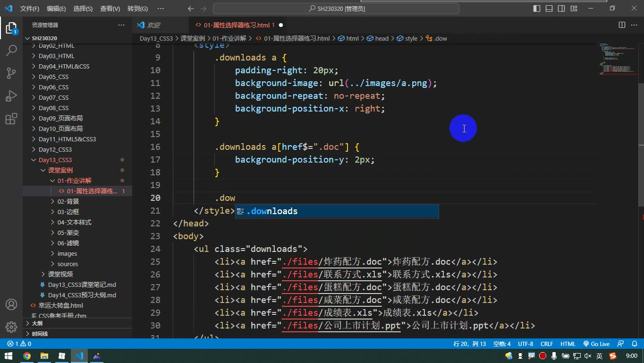Click the CRLF line ending selector

(547, 344)
